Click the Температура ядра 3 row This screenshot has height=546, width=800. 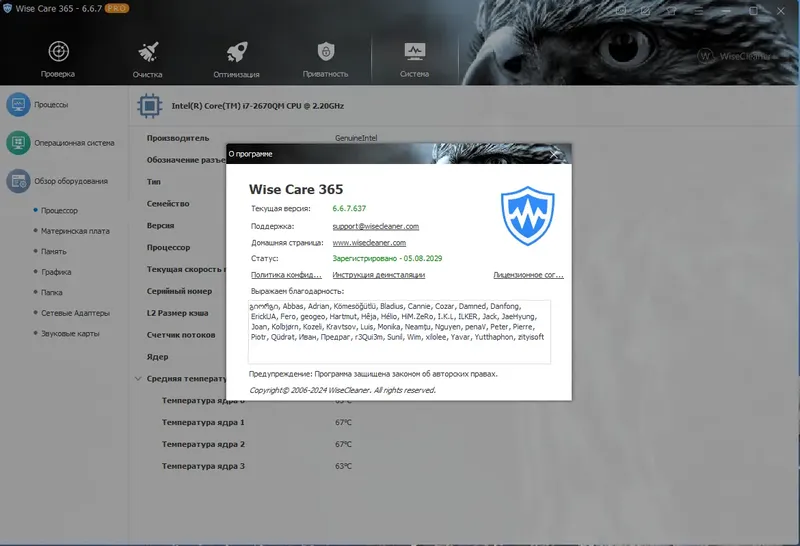coord(203,466)
